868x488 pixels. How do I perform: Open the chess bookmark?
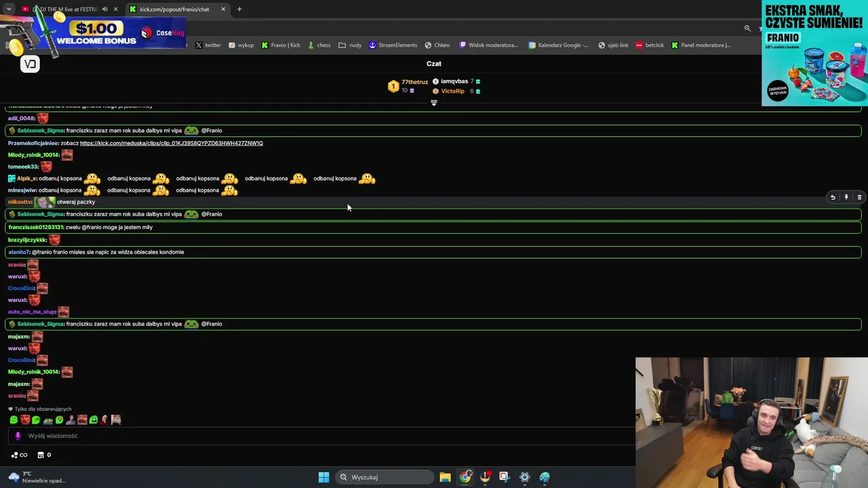tap(319, 45)
